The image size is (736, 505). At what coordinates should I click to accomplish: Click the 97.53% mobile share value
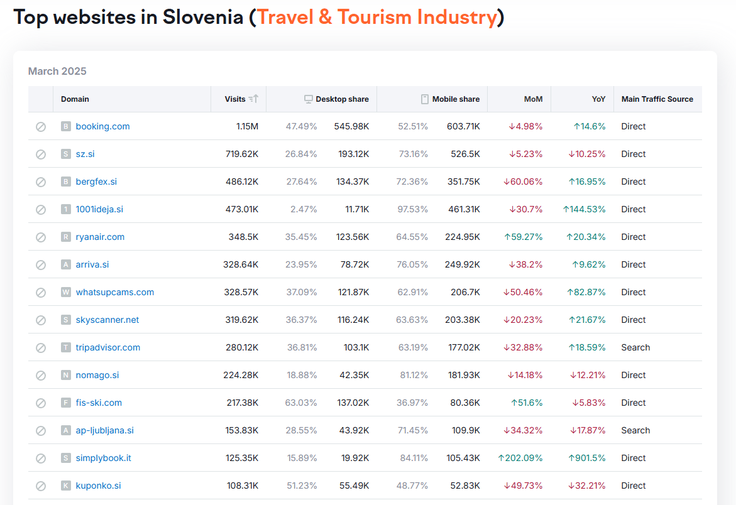click(x=413, y=209)
